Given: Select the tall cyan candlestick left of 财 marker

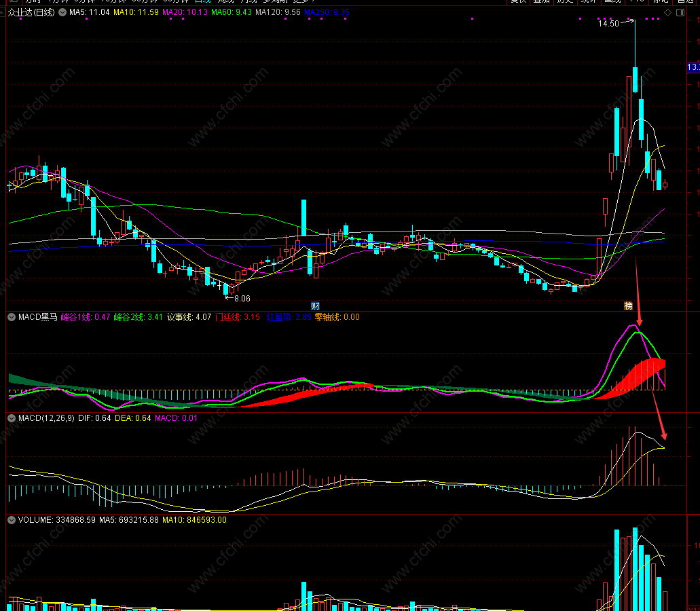Looking at the screenshot, I should point(304,217).
